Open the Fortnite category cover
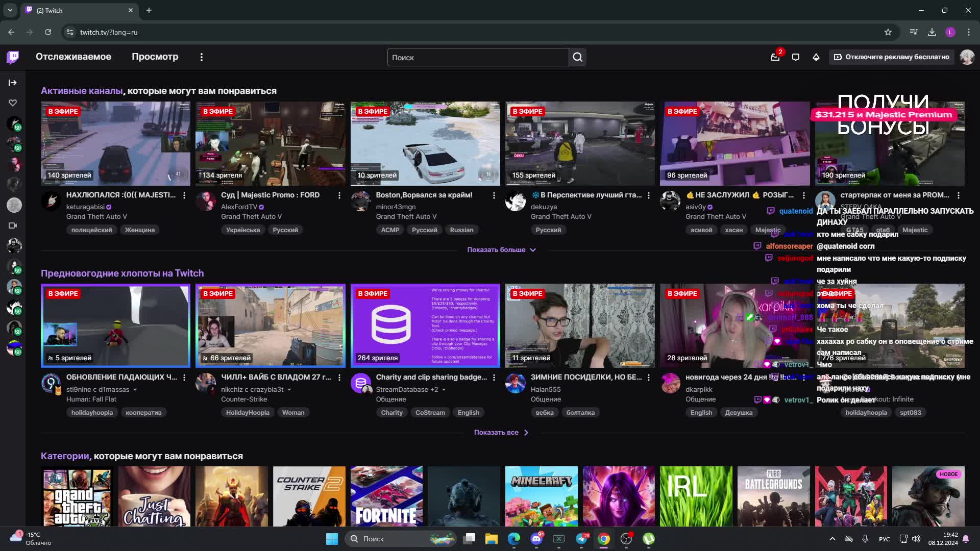The width and height of the screenshot is (980, 551). tap(386, 496)
